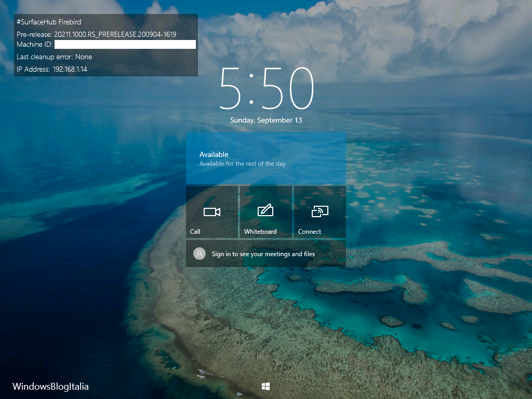Select the Available status panel
532x399 pixels.
click(x=266, y=158)
